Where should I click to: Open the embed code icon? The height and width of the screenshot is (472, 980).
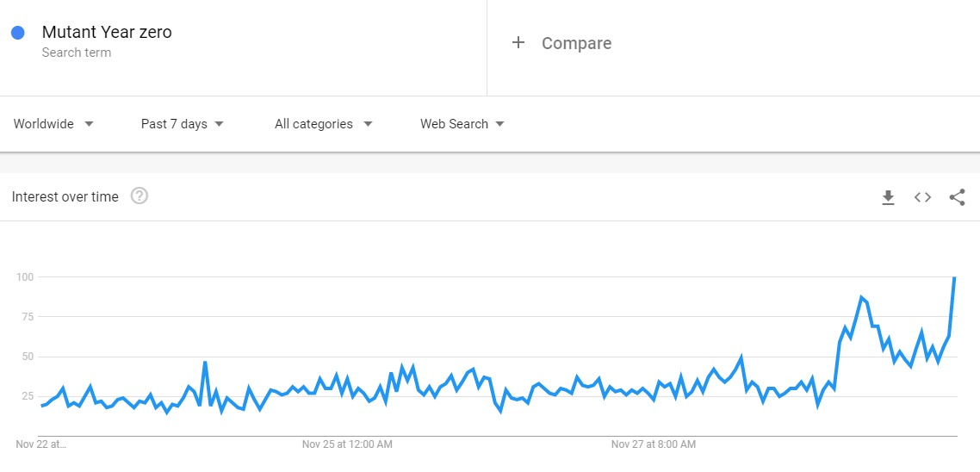coord(922,197)
